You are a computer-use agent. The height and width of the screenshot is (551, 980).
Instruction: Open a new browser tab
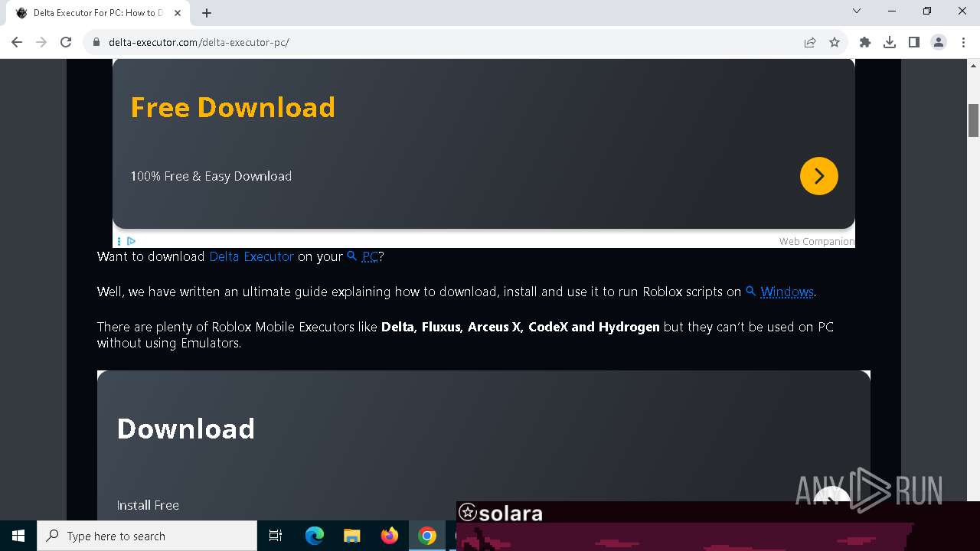pyautogui.click(x=207, y=13)
